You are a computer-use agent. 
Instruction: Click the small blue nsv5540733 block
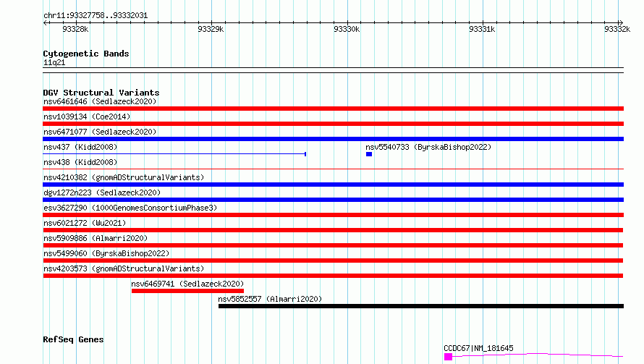369,154
